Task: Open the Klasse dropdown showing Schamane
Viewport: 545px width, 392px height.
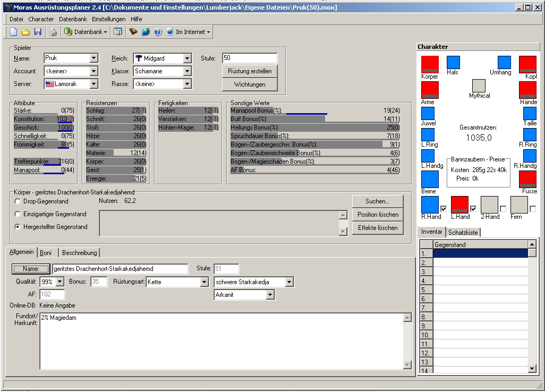Action: (x=187, y=71)
